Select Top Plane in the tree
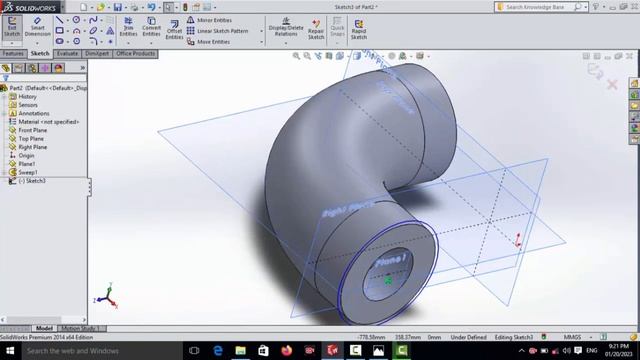The width and height of the screenshot is (640, 360). (x=31, y=139)
